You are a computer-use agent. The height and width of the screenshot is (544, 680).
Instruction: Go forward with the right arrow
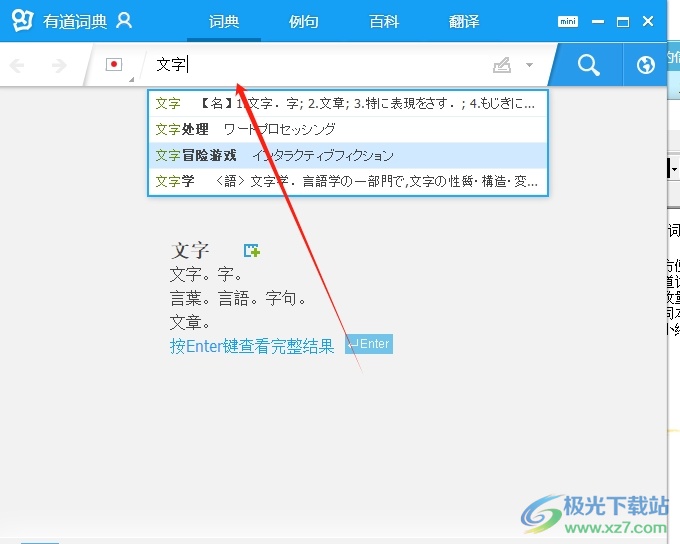[x=59, y=66]
